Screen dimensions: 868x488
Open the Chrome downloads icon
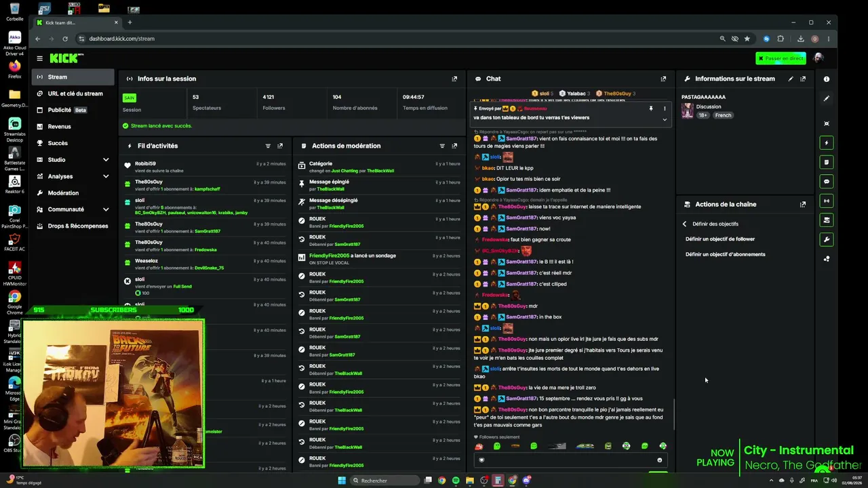pos(801,39)
